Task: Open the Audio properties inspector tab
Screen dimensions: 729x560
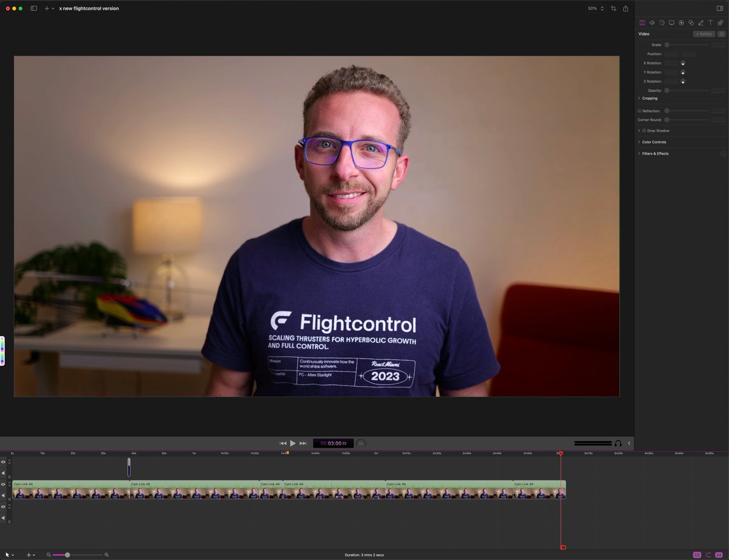Action: tap(652, 22)
